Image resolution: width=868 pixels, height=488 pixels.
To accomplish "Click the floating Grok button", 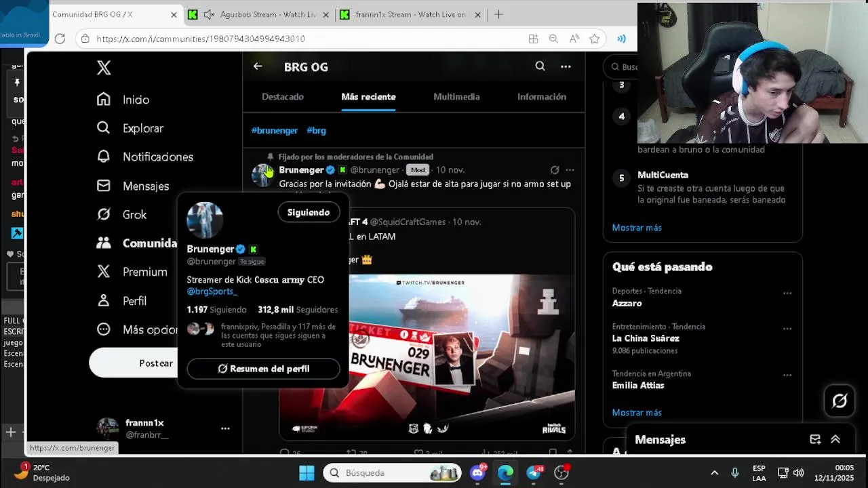I will click(x=840, y=401).
